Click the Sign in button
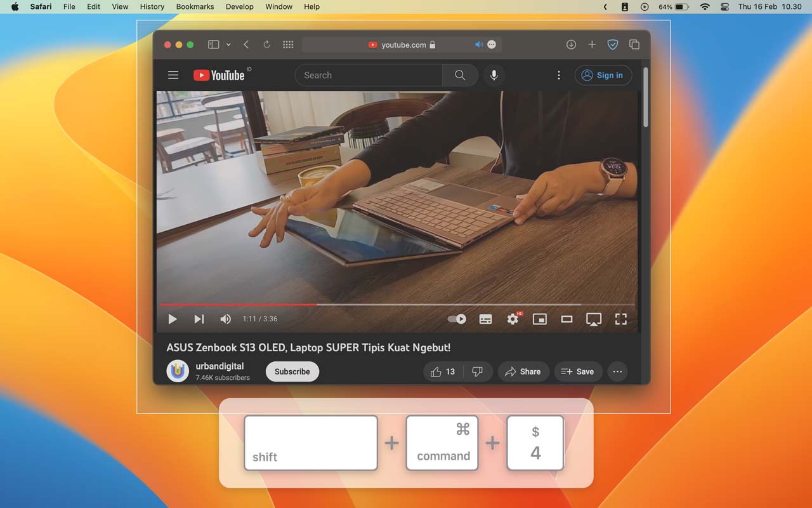This screenshot has width=812, height=508. [603, 75]
